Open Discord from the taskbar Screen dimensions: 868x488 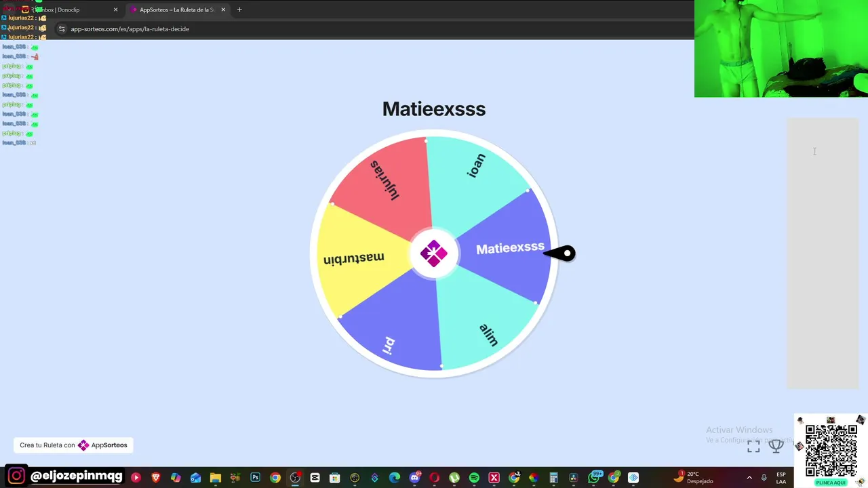[x=414, y=478]
